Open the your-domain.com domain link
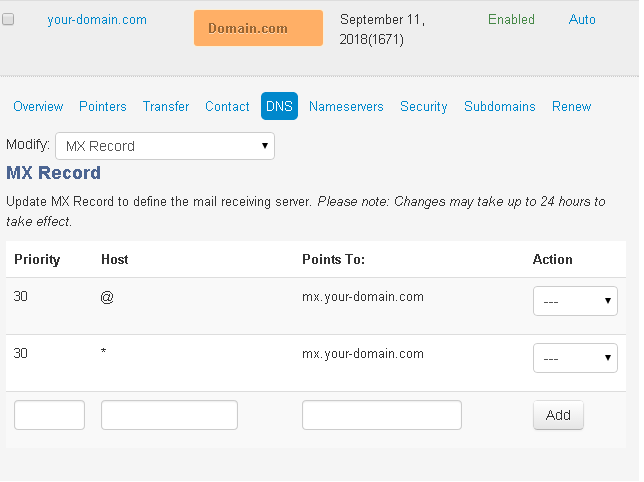Viewport: 644px width, 482px height. click(x=97, y=20)
